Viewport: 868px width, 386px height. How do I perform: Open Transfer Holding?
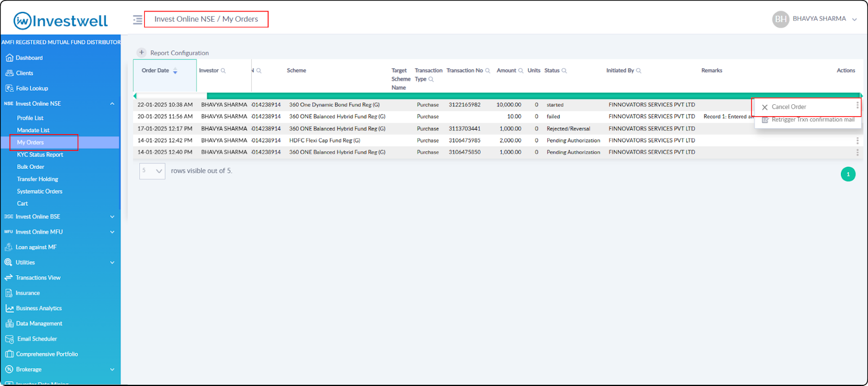pos(37,179)
